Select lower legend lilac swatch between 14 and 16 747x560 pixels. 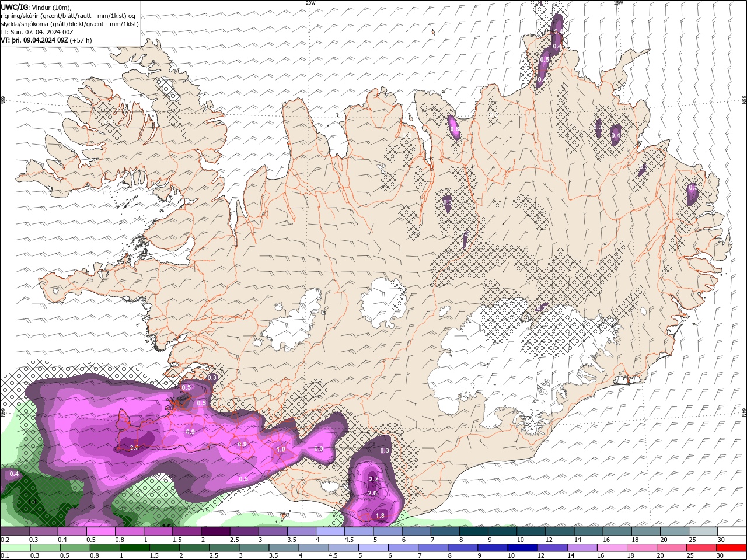582,548
